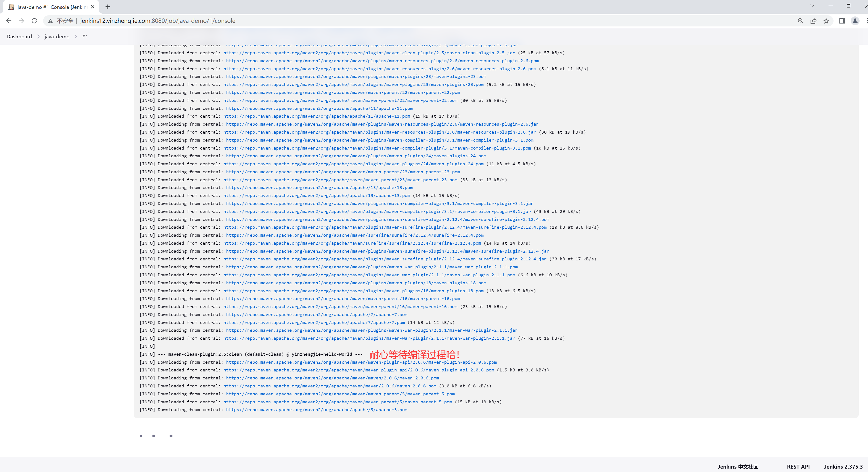Click the browser back arrow
This screenshot has width=868, height=472.
(x=9, y=21)
